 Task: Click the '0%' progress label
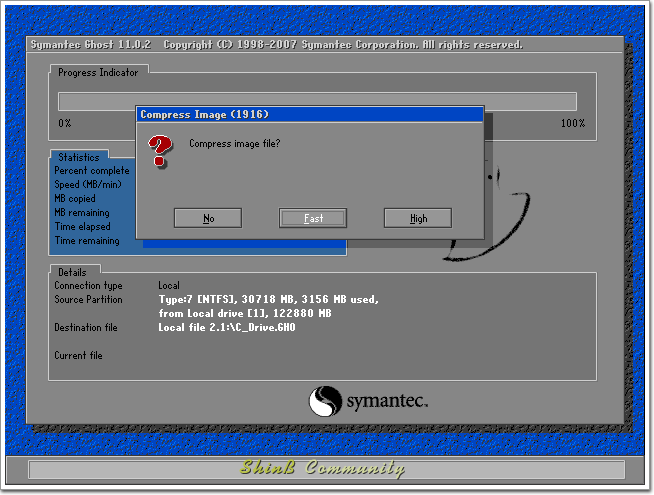point(65,123)
